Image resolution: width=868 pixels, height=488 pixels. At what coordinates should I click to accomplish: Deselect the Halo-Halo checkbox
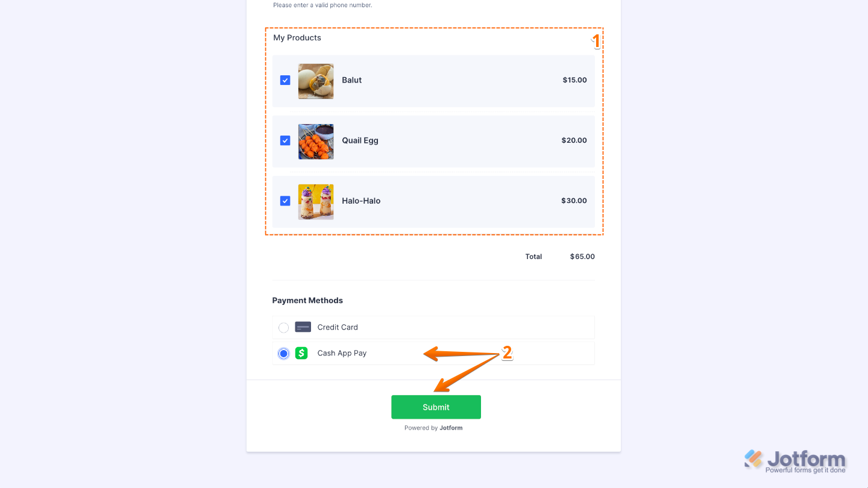(285, 201)
